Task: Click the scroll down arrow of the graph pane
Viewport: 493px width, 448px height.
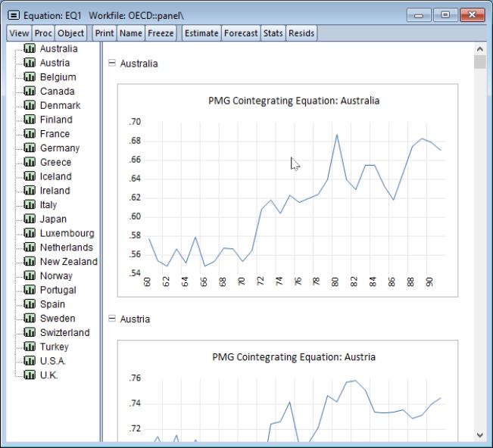Action: tap(479, 435)
